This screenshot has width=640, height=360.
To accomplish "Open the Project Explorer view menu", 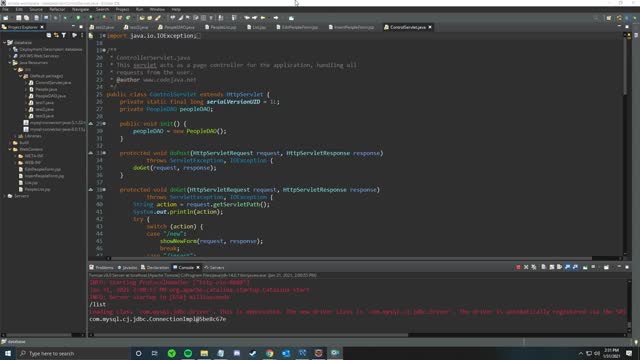I will (x=82, y=36).
